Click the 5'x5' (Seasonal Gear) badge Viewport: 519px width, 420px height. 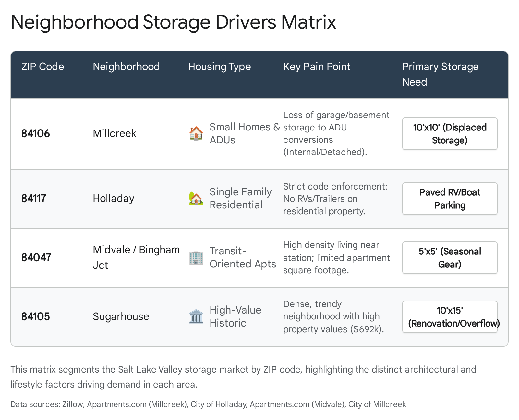tap(450, 258)
